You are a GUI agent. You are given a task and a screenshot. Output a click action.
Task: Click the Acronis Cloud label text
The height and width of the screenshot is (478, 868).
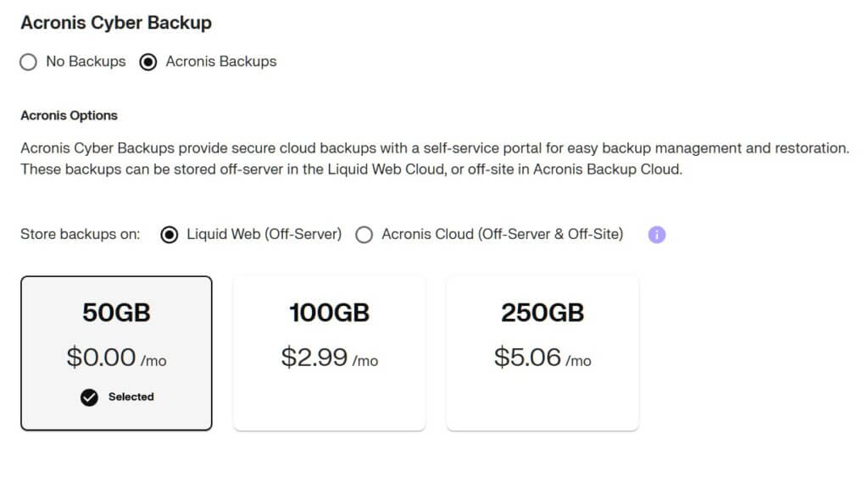tap(502, 234)
